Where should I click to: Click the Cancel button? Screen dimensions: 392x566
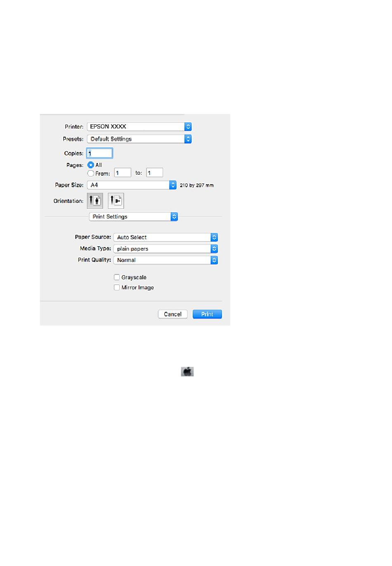click(172, 314)
